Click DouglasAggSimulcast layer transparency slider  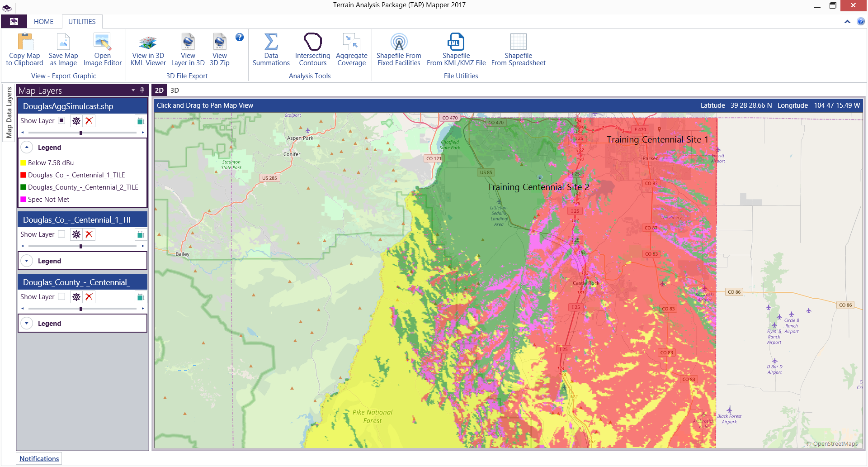click(81, 133)
